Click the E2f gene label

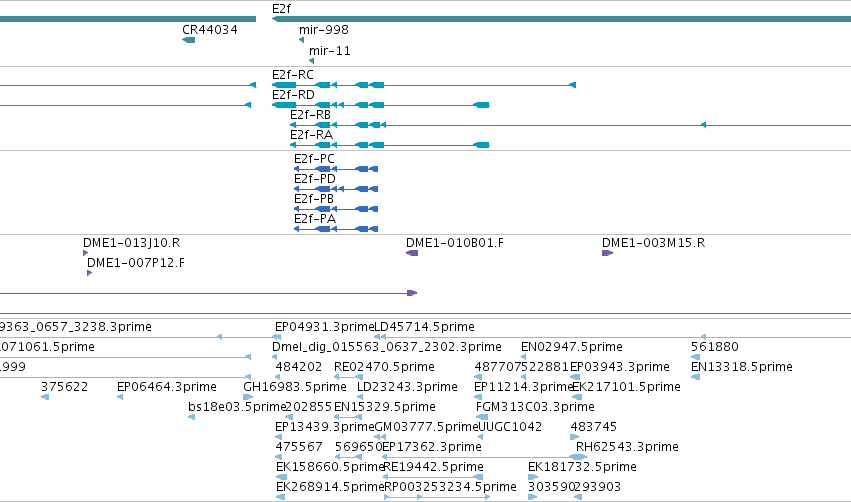[281, 9]
